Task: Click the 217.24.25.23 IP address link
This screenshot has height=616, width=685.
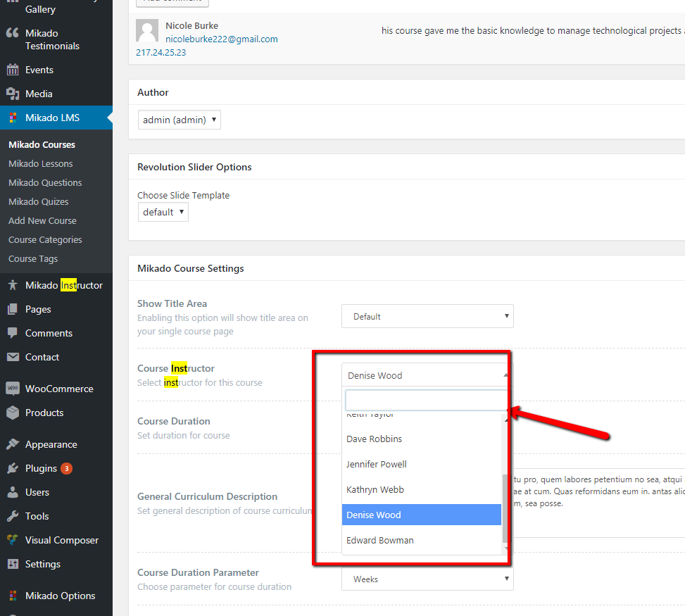Action: coord(161,52)
